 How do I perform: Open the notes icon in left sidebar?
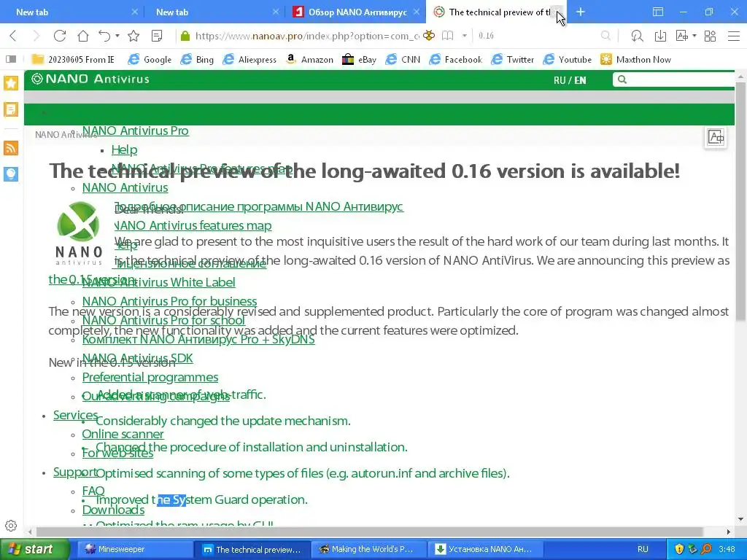(11, 109)
